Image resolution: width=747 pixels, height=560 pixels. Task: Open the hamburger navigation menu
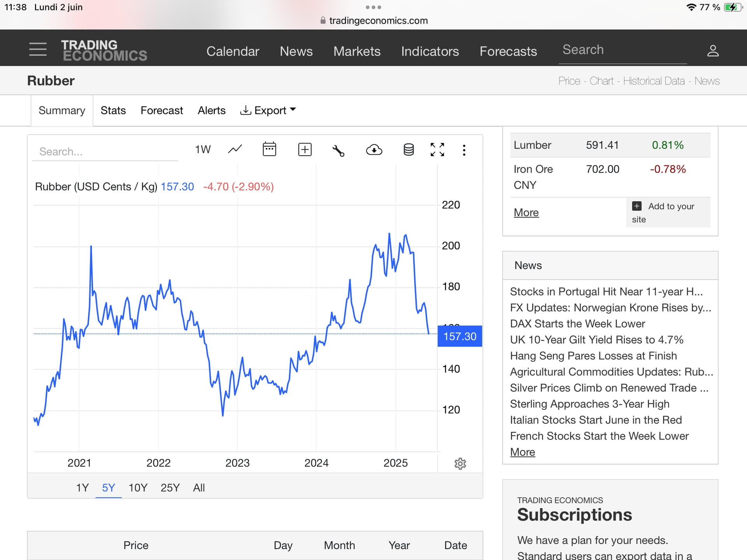38,49
